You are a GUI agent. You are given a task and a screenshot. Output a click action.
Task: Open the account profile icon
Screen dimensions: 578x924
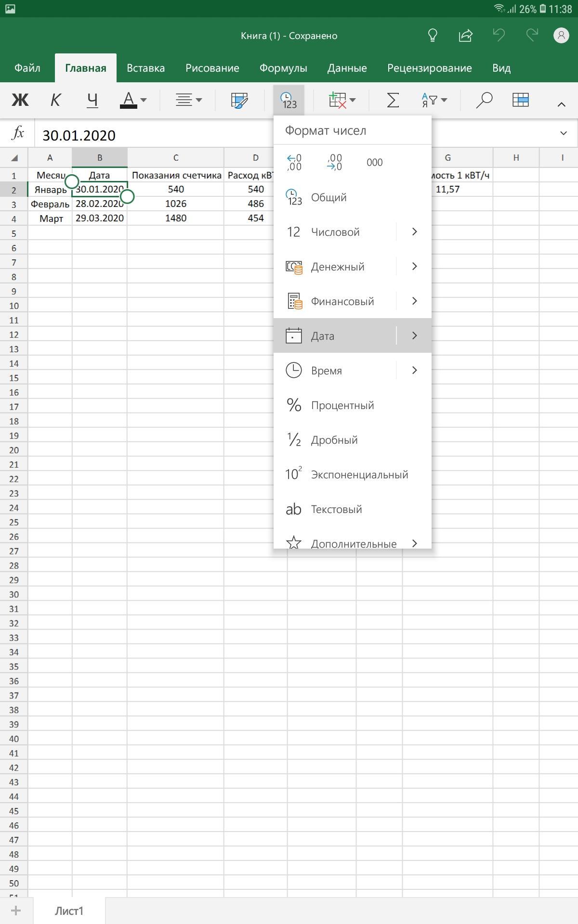pos(561,35)
